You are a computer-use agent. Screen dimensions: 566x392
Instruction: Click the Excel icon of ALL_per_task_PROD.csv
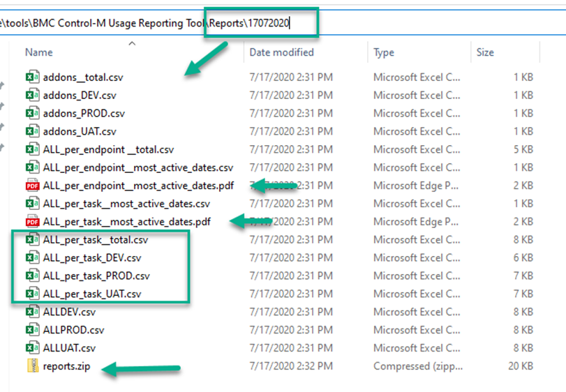point(33,276)
